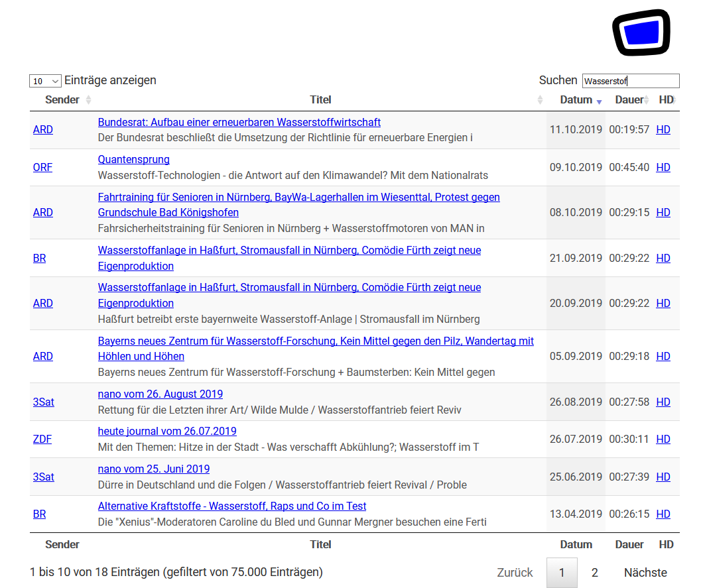Click HD link in the 11.10.2019 row
This screenshot has height=588, width=705.
point(663,129)
